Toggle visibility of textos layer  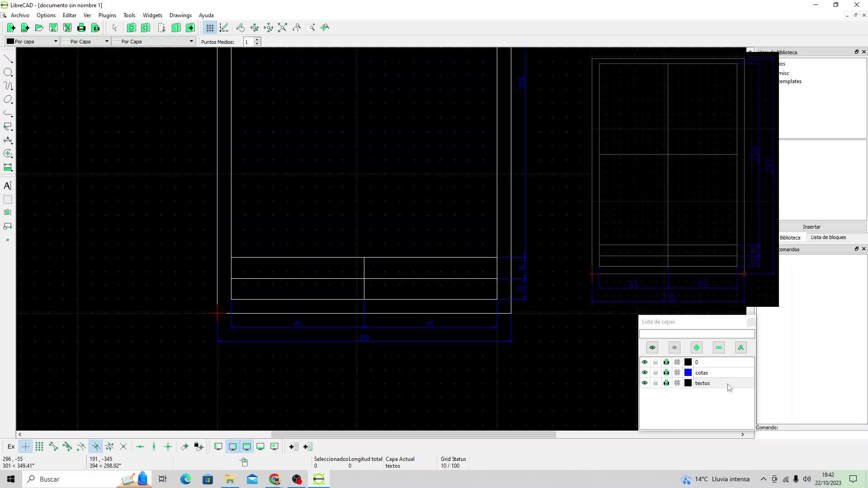(x=645, y=383)
